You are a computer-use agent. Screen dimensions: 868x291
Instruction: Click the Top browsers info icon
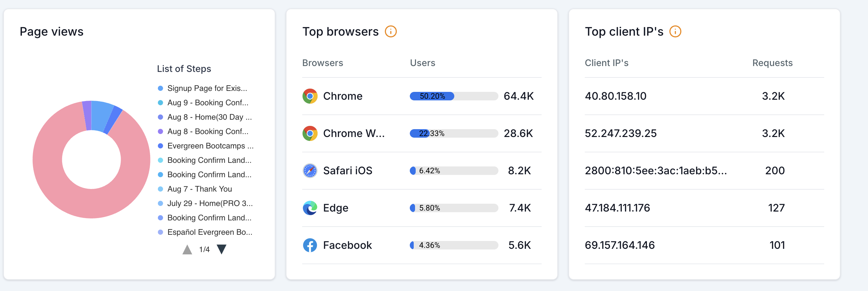(391, 32)
